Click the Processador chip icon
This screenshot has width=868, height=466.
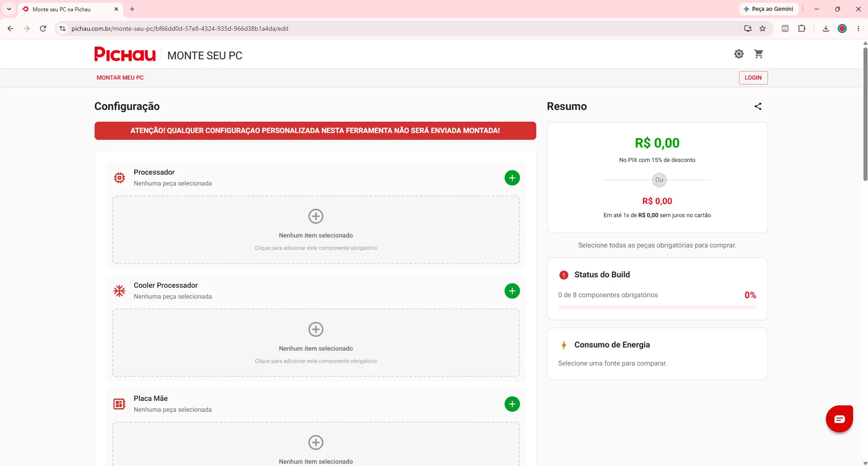pyautogui.click(x=119, y=178)
